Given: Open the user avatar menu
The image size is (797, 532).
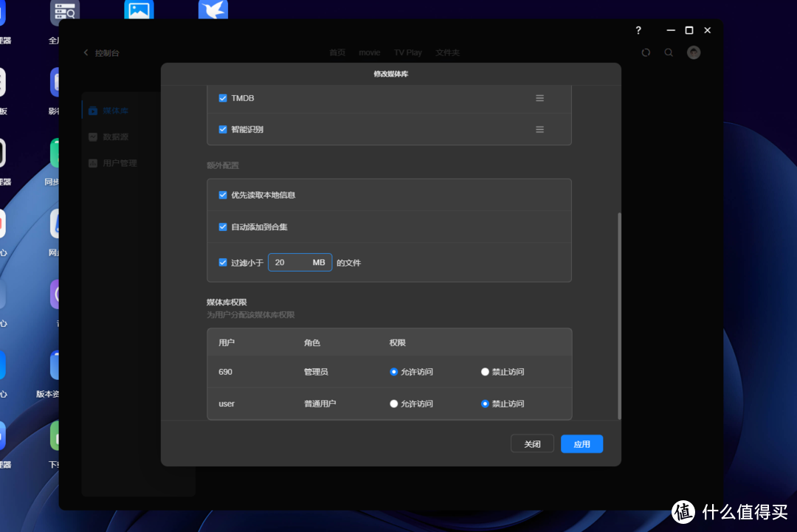Looking at the screenshot, I should click(693, 52).
